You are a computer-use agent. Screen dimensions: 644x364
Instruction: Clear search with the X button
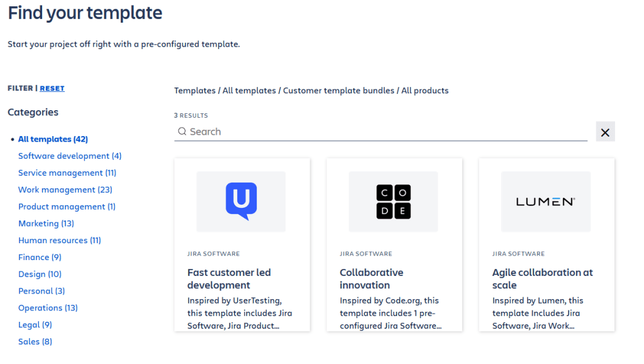click(605, 132)
